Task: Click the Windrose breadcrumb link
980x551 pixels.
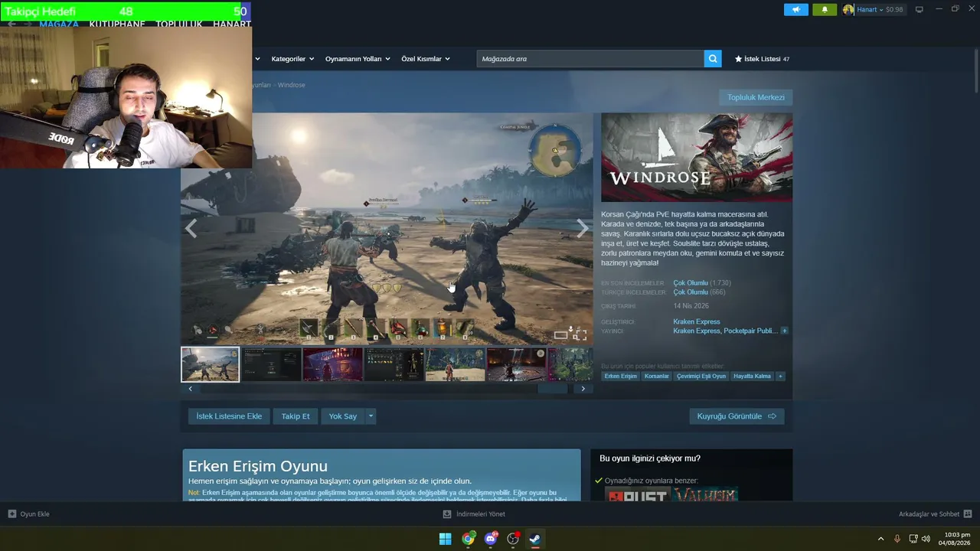Action: point(291,85)
